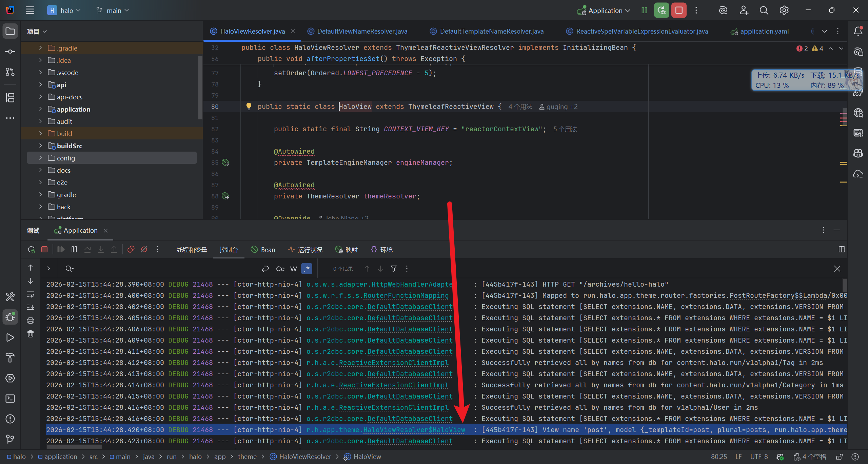The image size is (868, 464).
Task: Click the horizontal scrollbar in the console
Action: 74,447
